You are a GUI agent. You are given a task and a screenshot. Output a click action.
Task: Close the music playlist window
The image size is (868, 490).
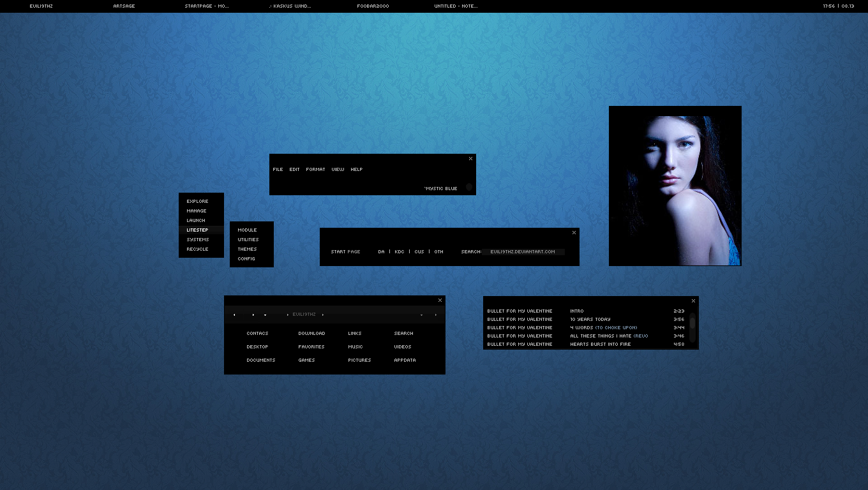coord(693,301)
